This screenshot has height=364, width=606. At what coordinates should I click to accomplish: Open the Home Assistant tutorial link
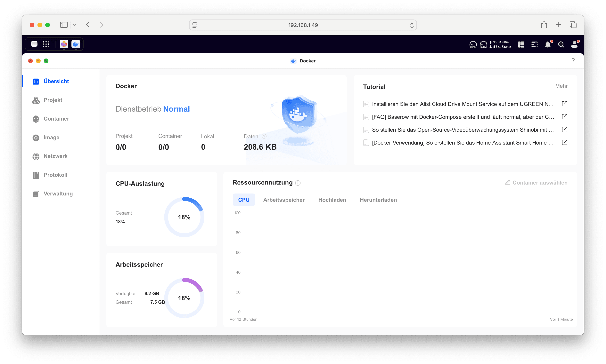coord(463,143)
